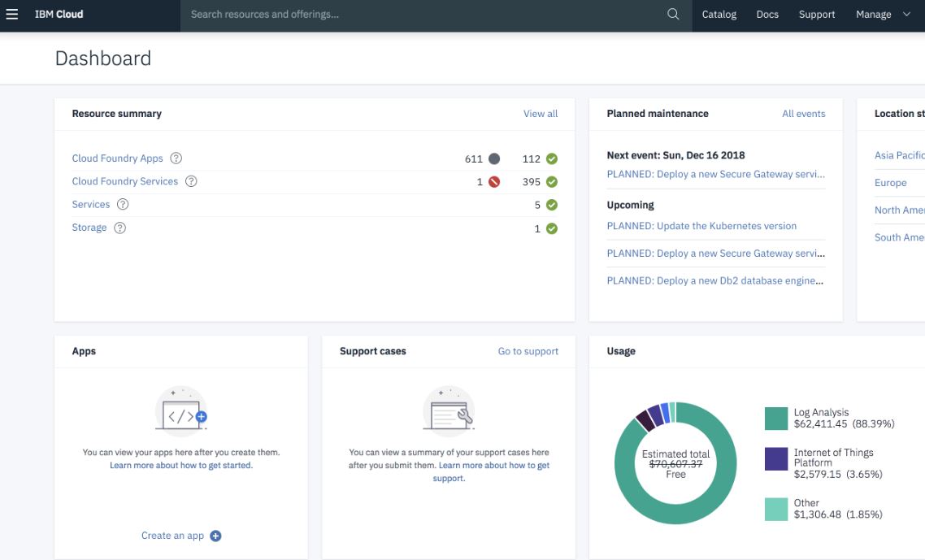Image resolution: width=925 pixels, height=560 pixels.
Task: Open the Services resource link
Action: point(91,204)
